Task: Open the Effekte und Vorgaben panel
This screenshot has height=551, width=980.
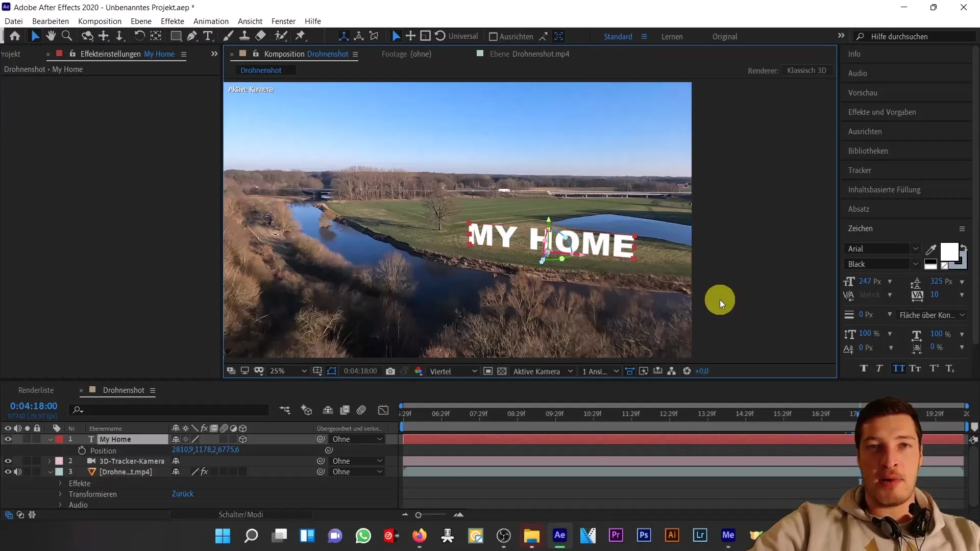Action: click(882, 112)
